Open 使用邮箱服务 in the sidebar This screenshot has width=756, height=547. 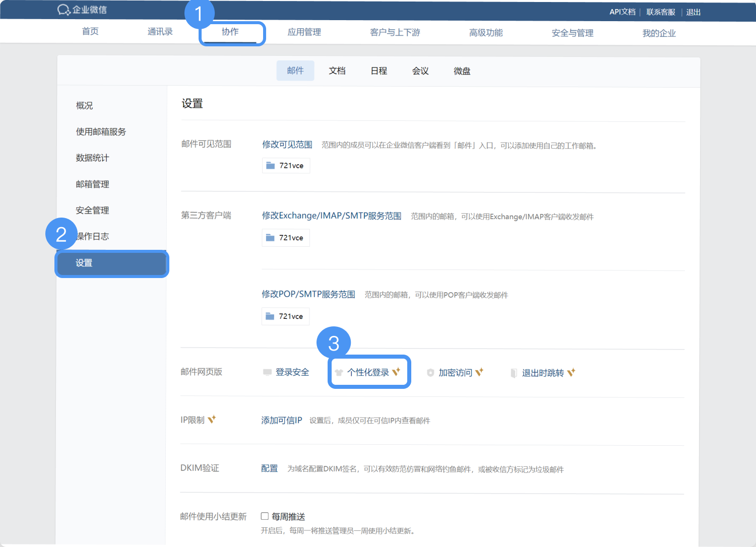[x=101, y=132]
